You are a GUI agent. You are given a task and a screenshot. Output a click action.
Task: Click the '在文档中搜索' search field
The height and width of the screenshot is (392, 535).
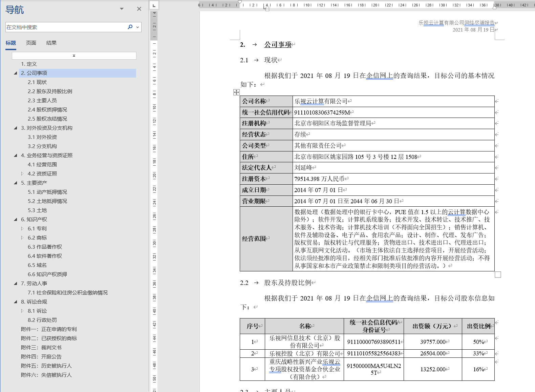(64, 27)
